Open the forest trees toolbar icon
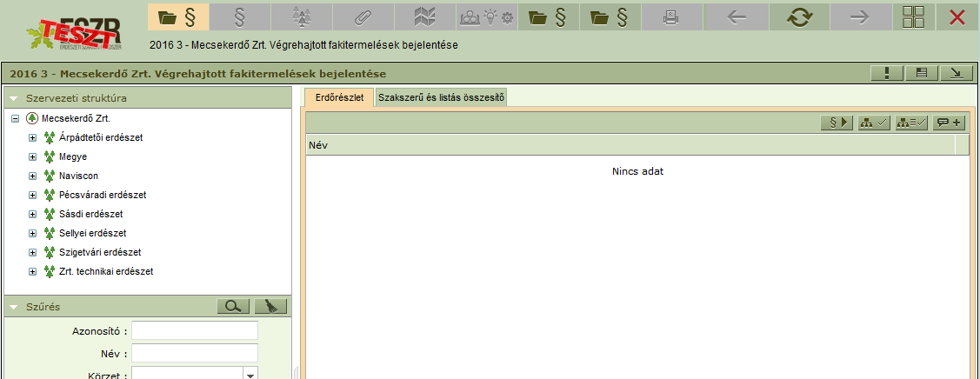The height and width of the screenshot is (379, 980). pos(301,17)
